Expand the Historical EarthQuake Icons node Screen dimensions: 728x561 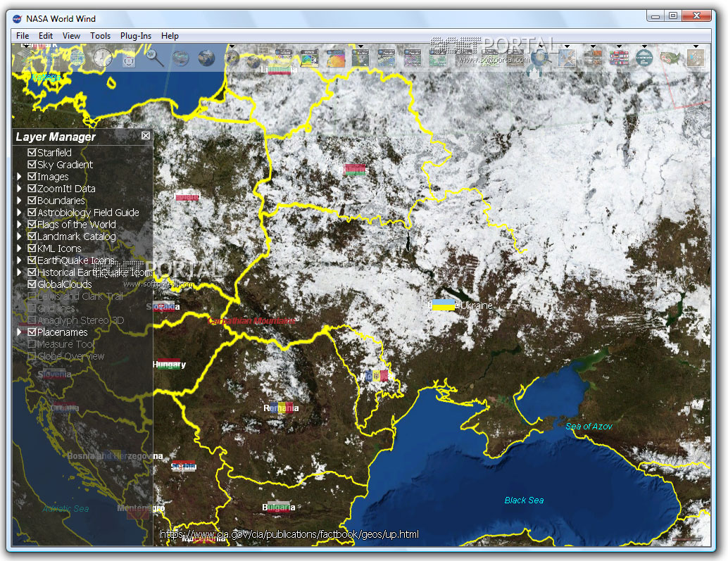pos(19,272)
